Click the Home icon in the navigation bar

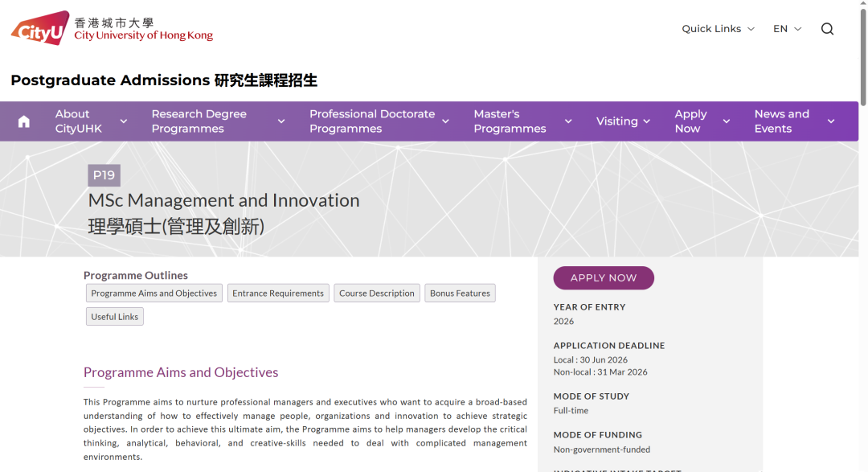(23, 121)
